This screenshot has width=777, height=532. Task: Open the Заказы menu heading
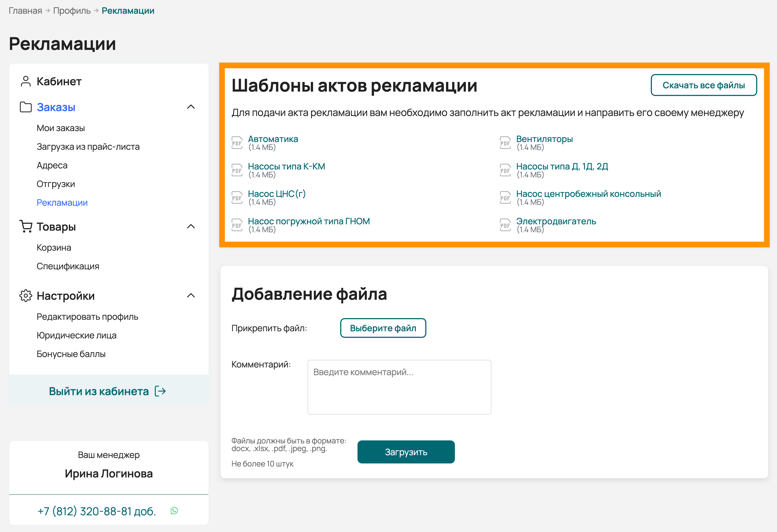[56, 107]
